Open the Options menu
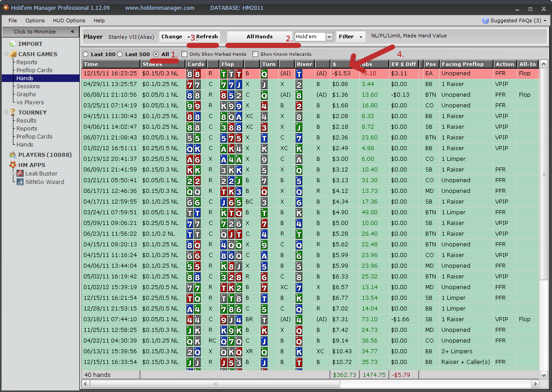552x392 pixels. (x=35, y=20)
